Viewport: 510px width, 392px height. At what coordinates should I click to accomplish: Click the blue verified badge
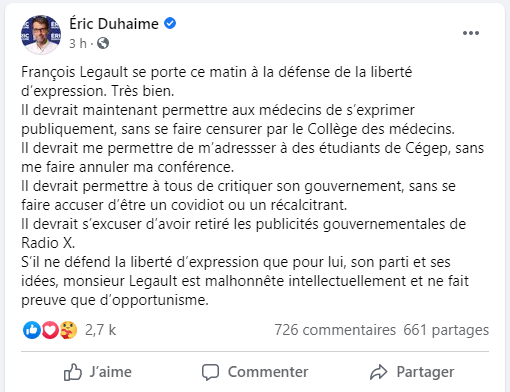170,24
